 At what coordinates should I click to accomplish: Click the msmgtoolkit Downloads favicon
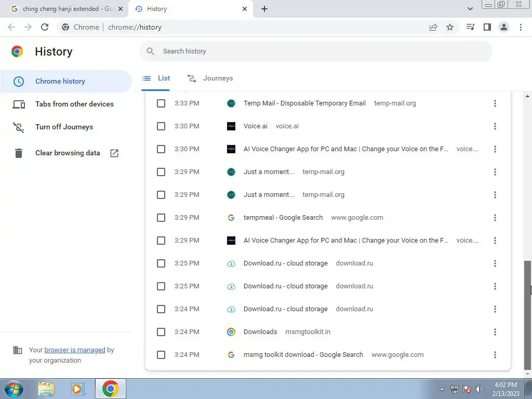pos(231,332)
